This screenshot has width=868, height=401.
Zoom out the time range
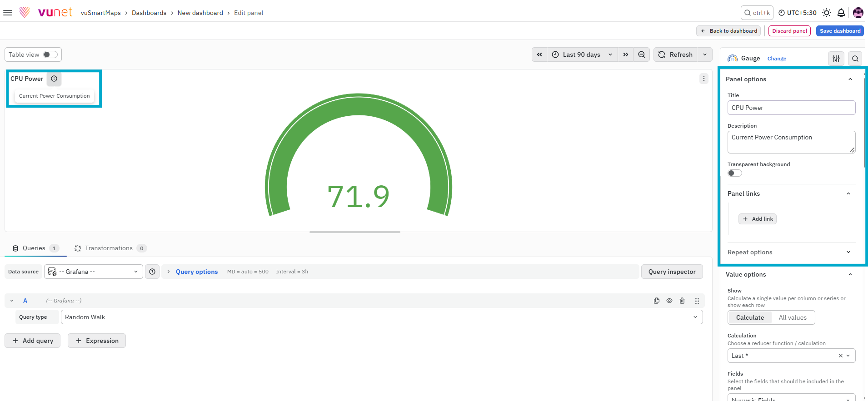[x=642, y=54]
